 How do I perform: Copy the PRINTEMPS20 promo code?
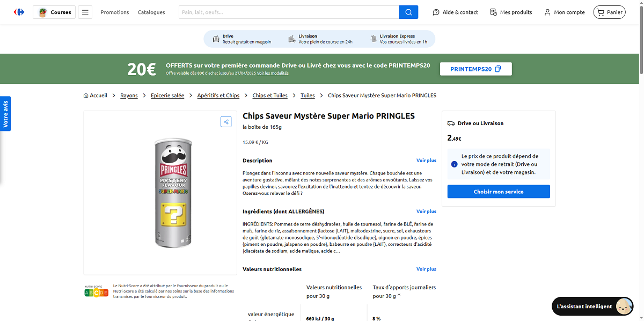coord(475,69)
